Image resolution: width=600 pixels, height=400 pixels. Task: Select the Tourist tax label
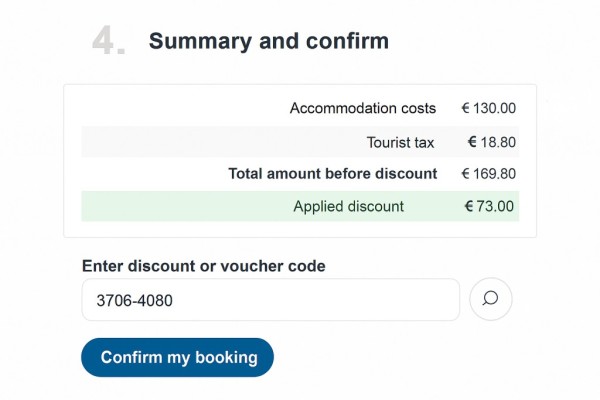point(401,143)
